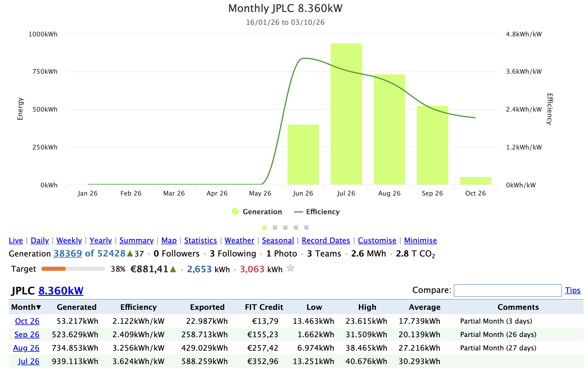Click green up-arrow next to generation rank
Viewport: 588px width, 369px height.
(130, 254)
